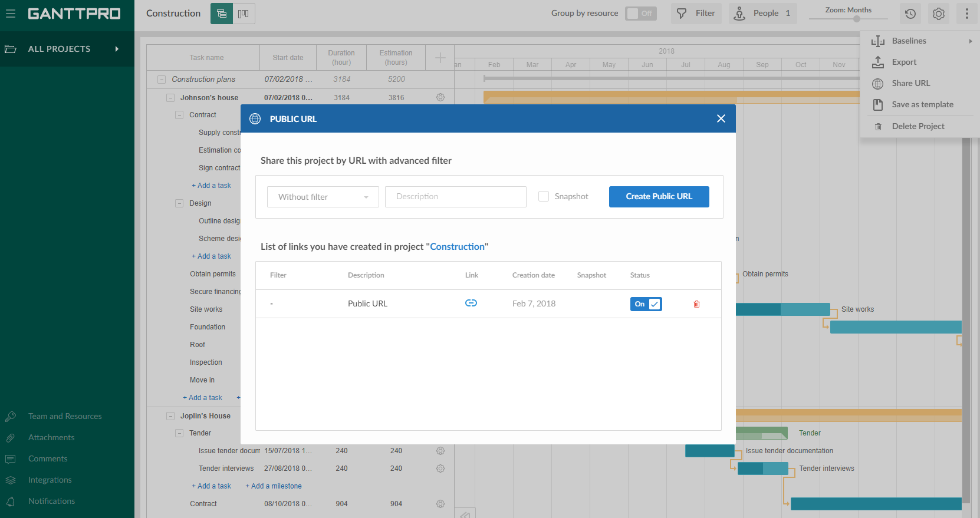Click the Site works Gantt bar
Viewport: 980px width, 518px height.
783,309
